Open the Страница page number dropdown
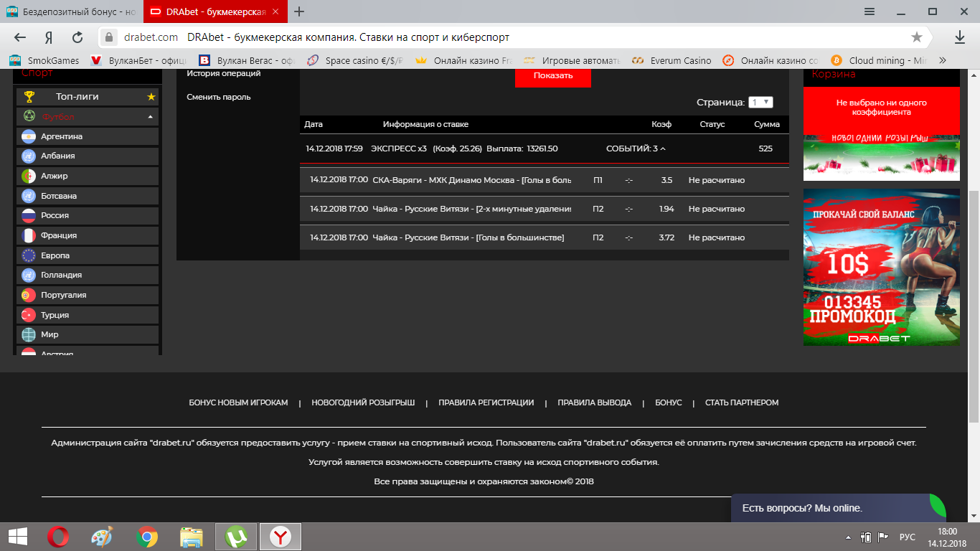980x551 pixels. (760, 103)
